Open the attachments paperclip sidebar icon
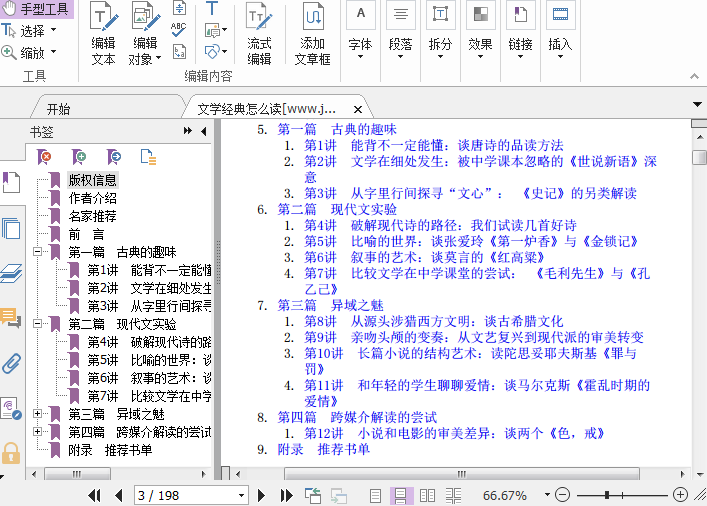Image resolution: width=707 pixels, height=506 pixels. click(x=11, y=363)
